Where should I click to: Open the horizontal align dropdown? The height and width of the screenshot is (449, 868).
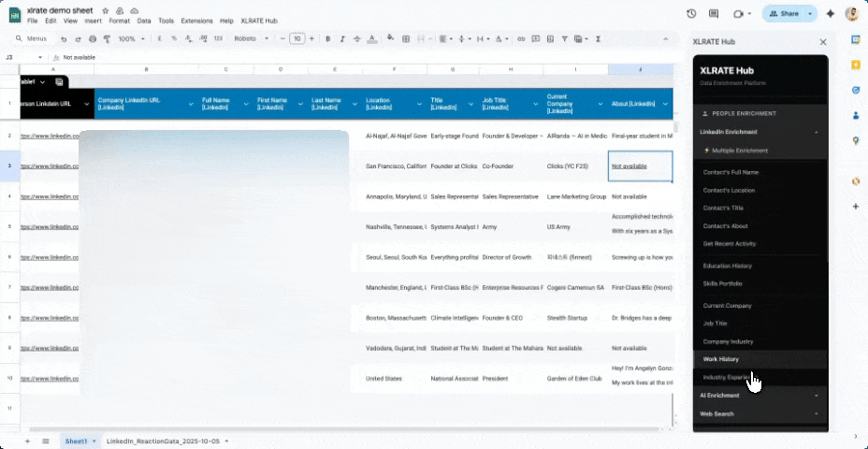[x=444, y=38]
